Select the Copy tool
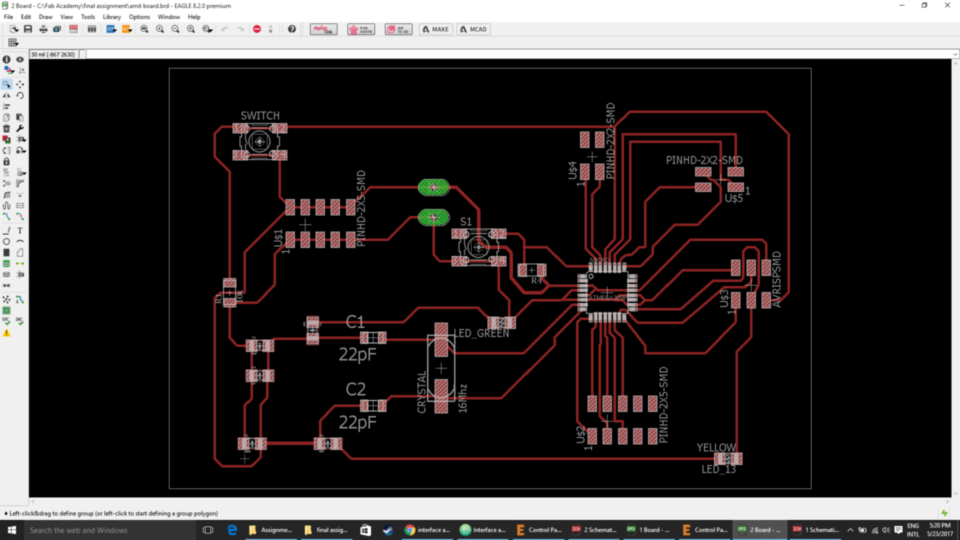The height and width of the screenshot is (540, 960). point(7,118)
